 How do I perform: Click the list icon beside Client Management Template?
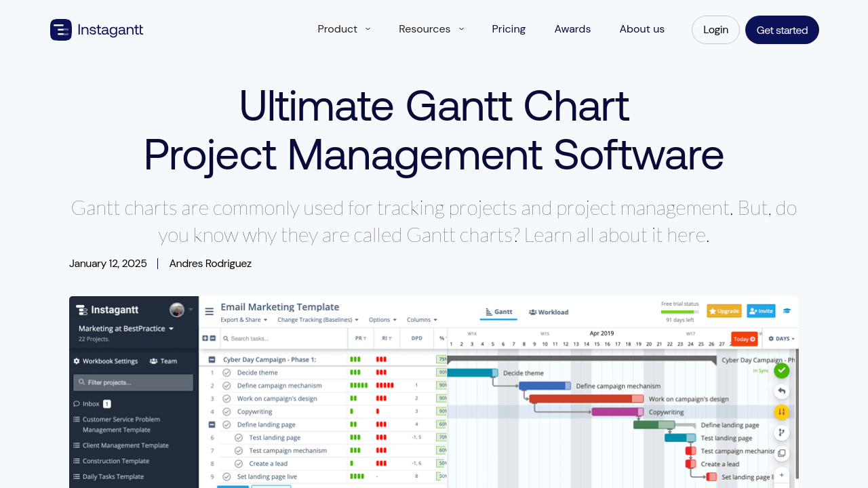coord(77,445)
